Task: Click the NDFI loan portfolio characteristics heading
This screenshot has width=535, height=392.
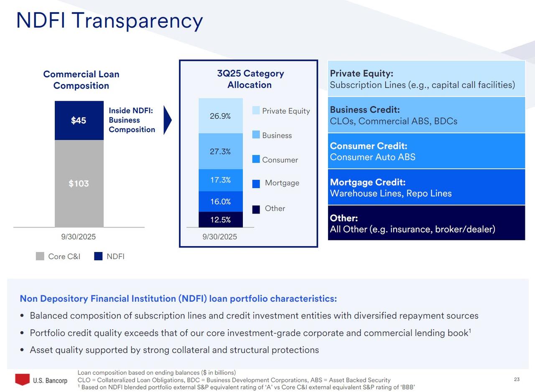Action: [178, 298]
